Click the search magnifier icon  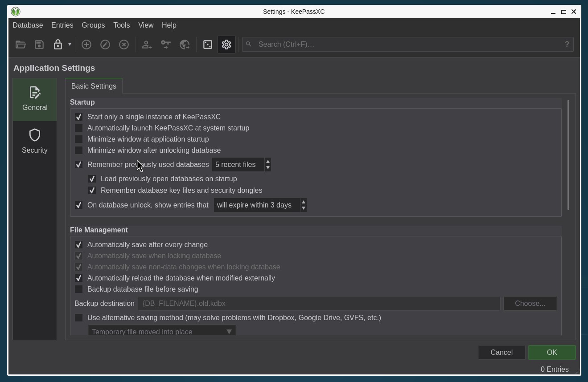pos(249,44)
